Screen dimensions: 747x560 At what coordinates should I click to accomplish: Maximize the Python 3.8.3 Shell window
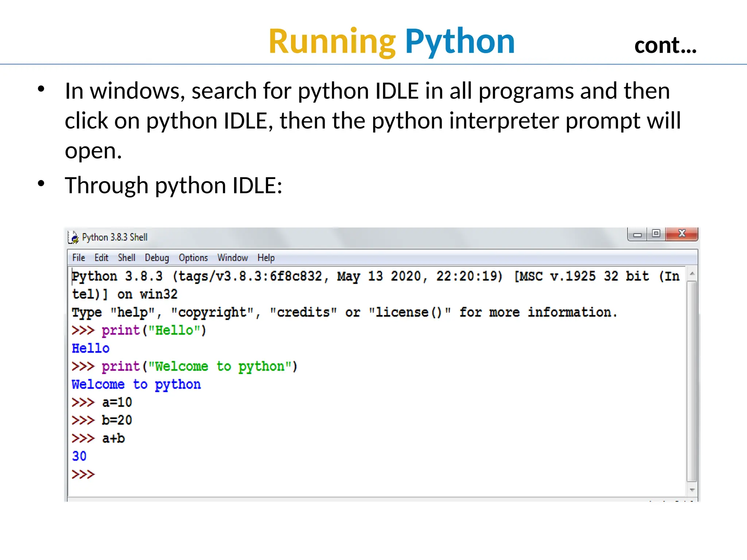tap(656, 234)
